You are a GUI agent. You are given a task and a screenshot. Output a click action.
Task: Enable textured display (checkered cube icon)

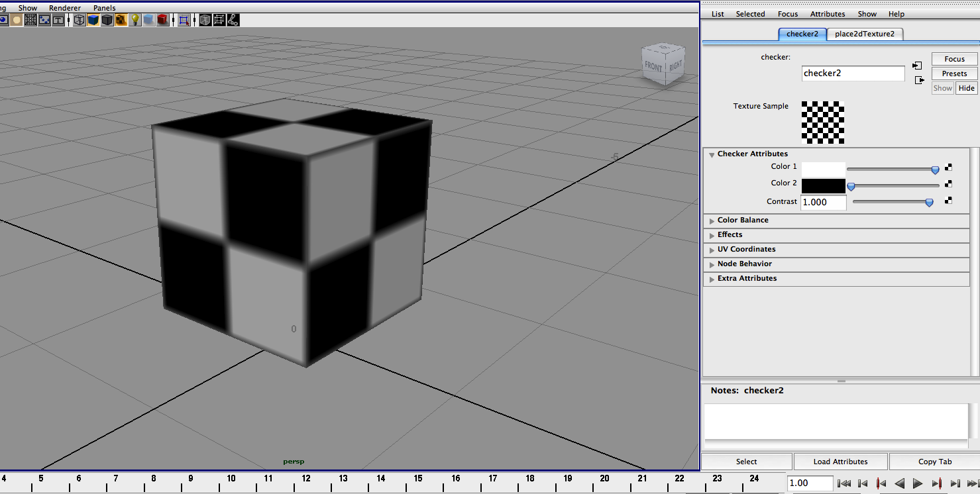coord(121,20)
